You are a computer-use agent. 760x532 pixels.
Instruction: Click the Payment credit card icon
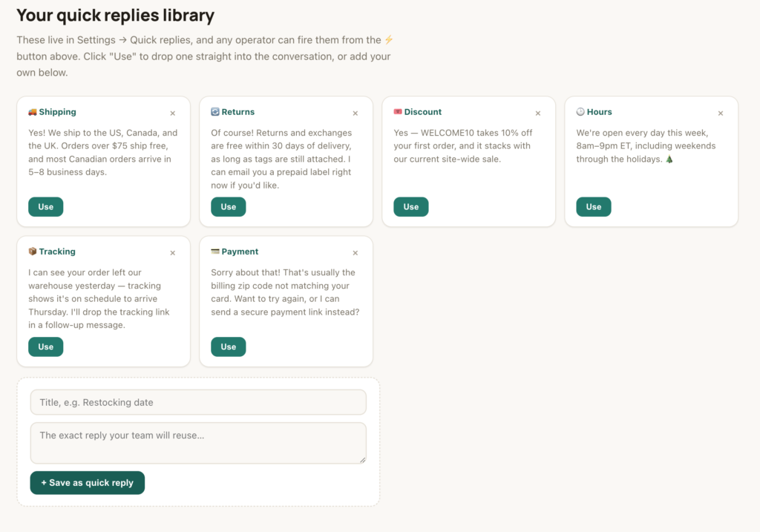215,252
